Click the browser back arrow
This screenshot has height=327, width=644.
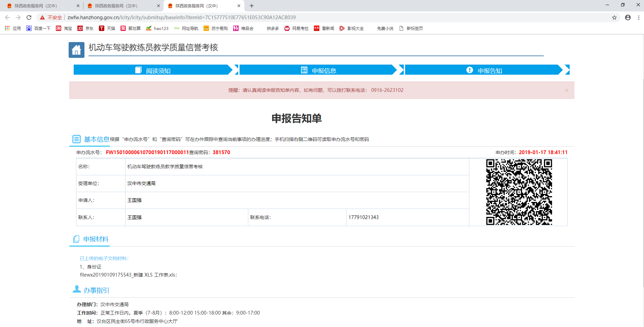pyautogui.click(x=7, y=17)
